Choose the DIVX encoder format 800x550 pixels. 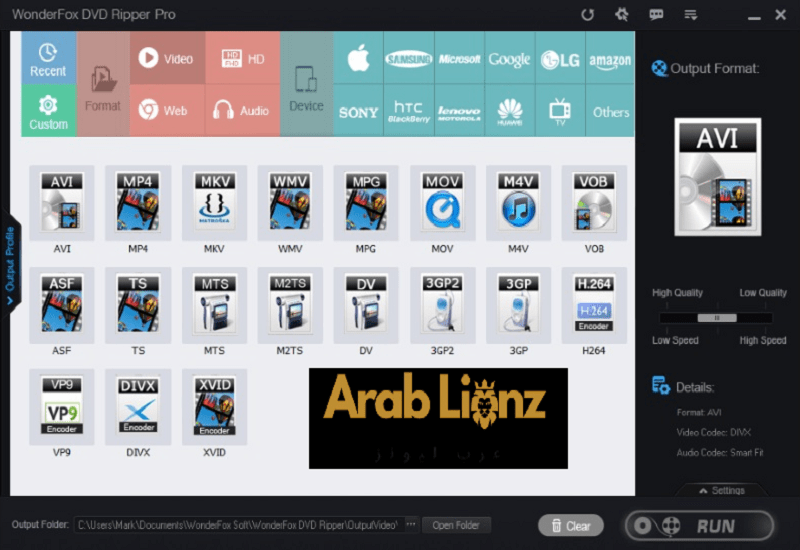pyautogui.click(x=138, y=407)
